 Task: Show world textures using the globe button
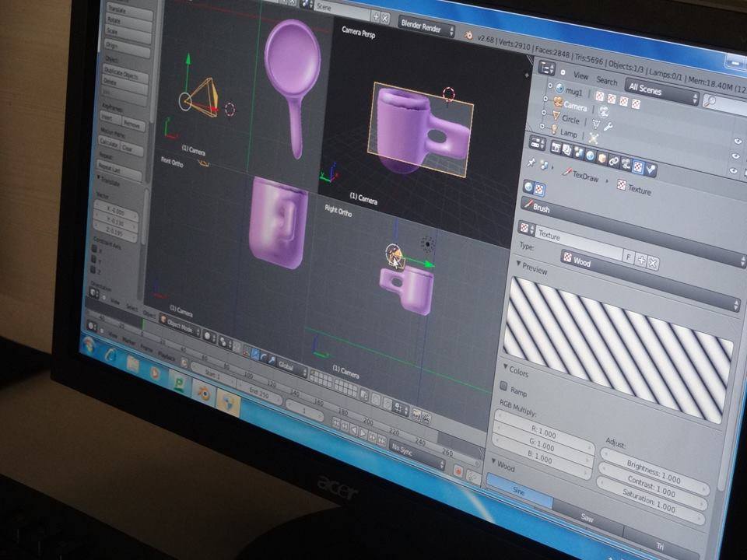[x=528, y=186]
